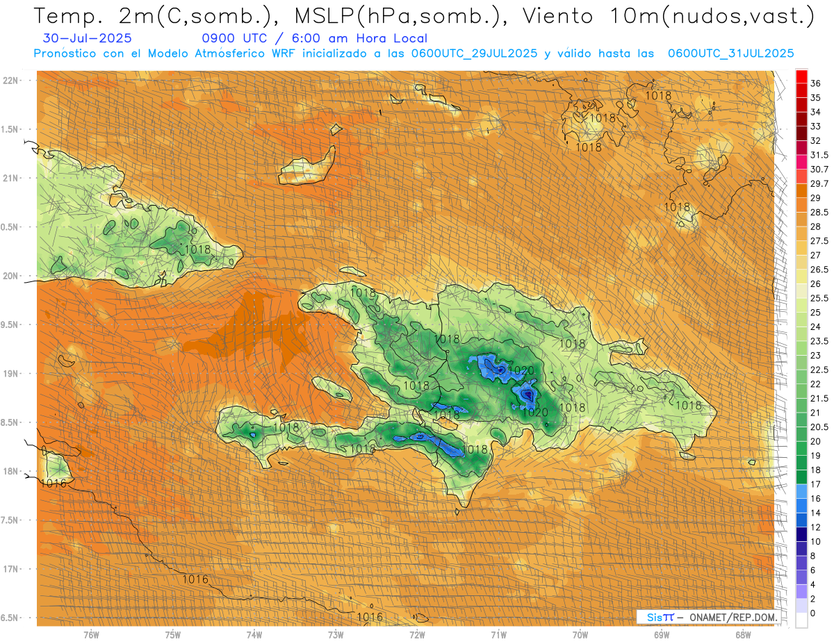Click the 2 label on color scale

(813, 599)
